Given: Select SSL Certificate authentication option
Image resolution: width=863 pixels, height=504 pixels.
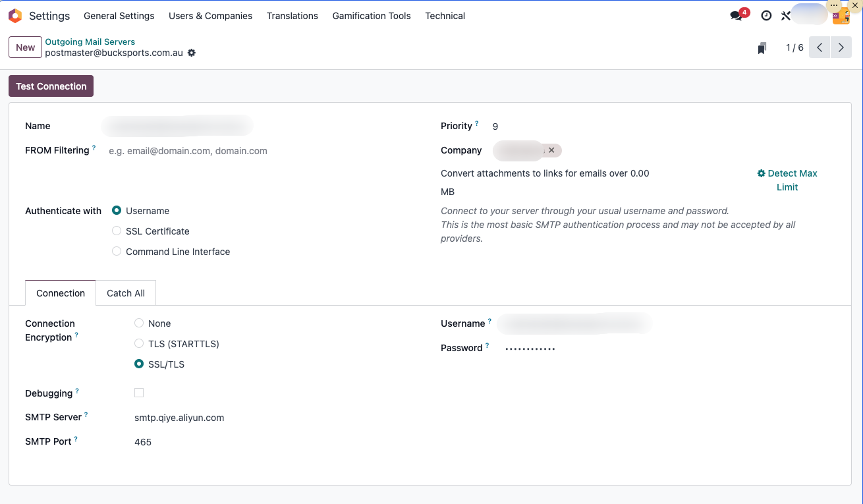Looking at the screenshot, I should [x=117, y=231].
